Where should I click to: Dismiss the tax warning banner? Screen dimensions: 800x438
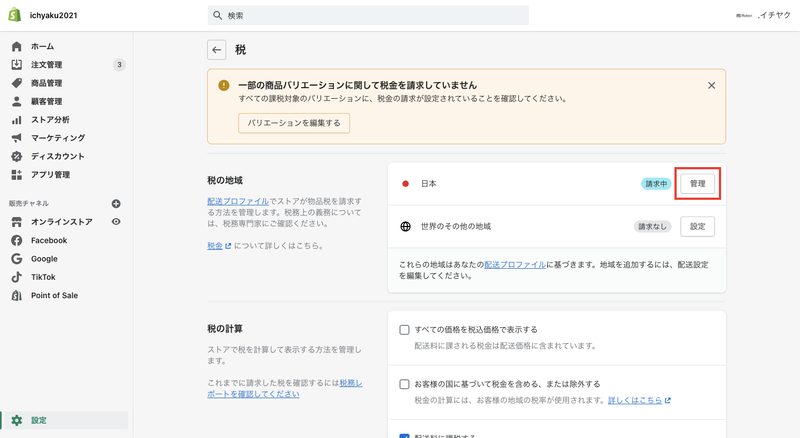[711, 85]
